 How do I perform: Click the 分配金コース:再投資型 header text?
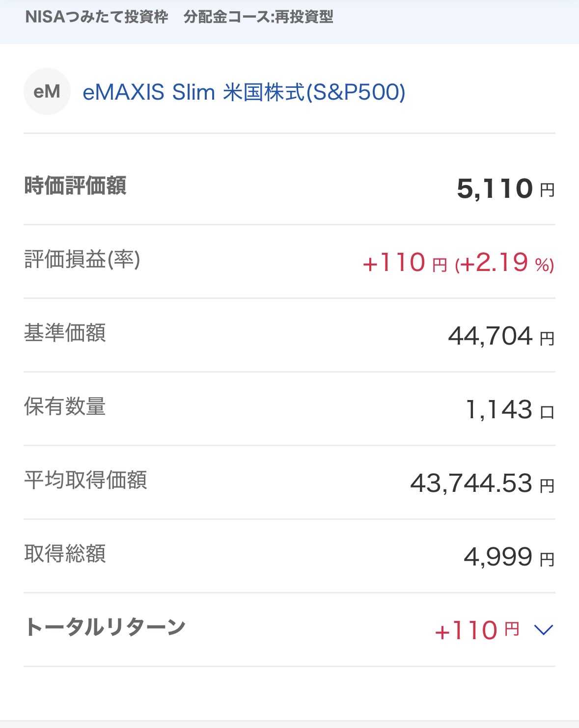[x=258, y=17]
